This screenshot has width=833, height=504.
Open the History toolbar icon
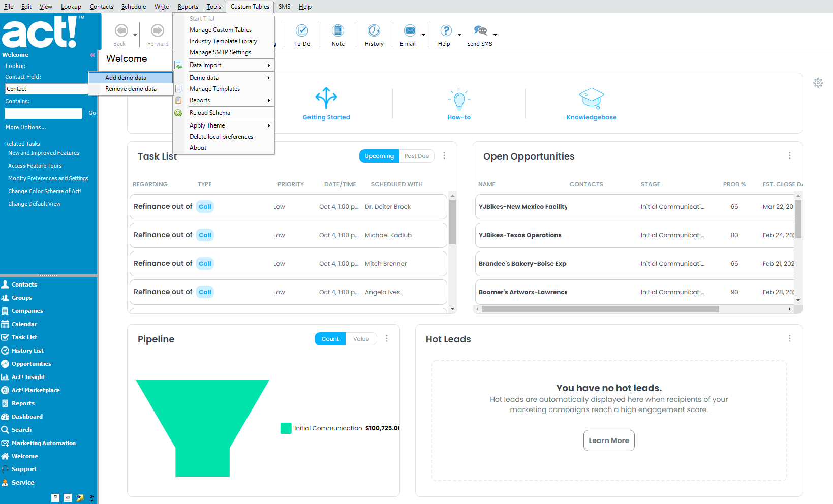point(374,30)
